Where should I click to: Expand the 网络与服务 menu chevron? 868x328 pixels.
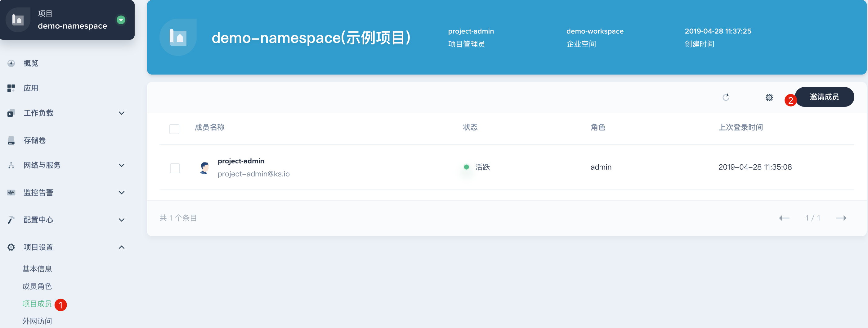point(122,165)
